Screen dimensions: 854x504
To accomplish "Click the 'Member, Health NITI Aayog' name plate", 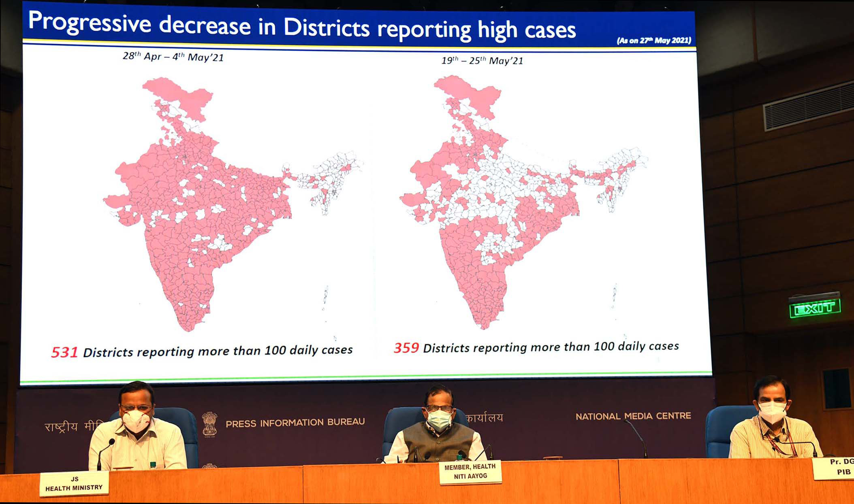I will (x=470, y=472).
